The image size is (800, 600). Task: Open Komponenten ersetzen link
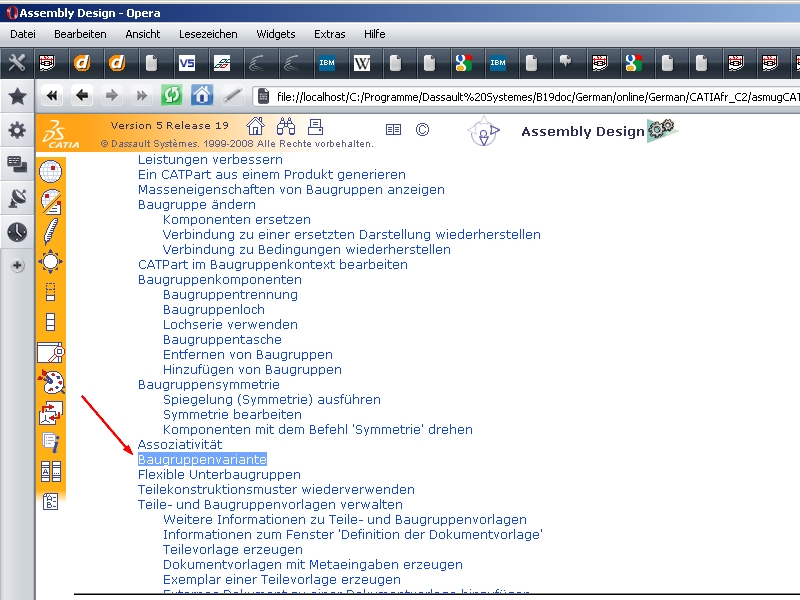(237, 219)
